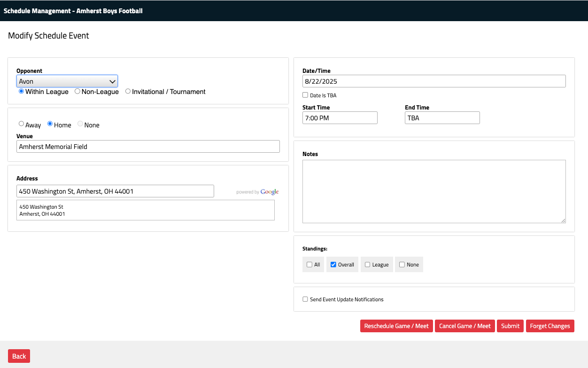Screen dimensions: 588x368
Task: Click the Start Time field
Action: 340,118
